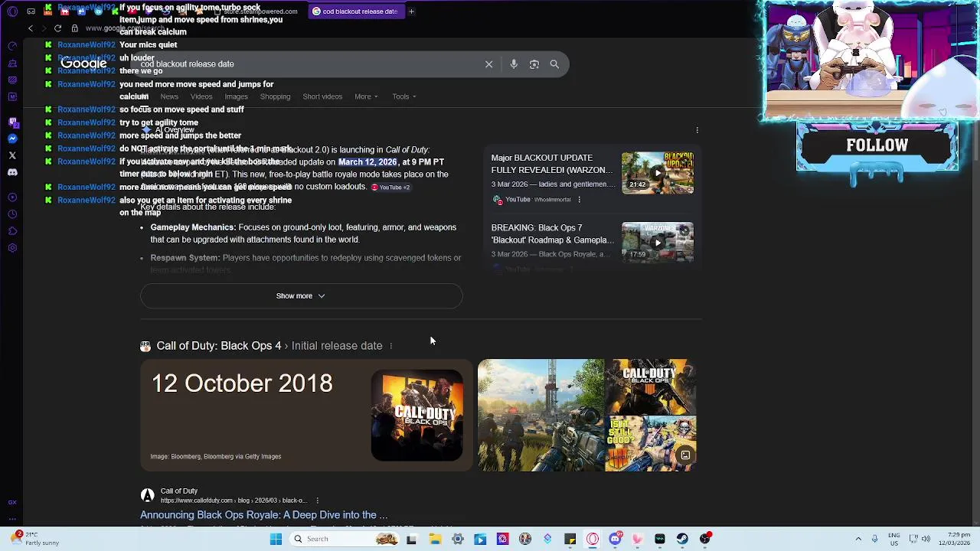Screen dimensions: 980x551
Task: Open History clock icon in sidebar
Action: (x=12, y=214)
